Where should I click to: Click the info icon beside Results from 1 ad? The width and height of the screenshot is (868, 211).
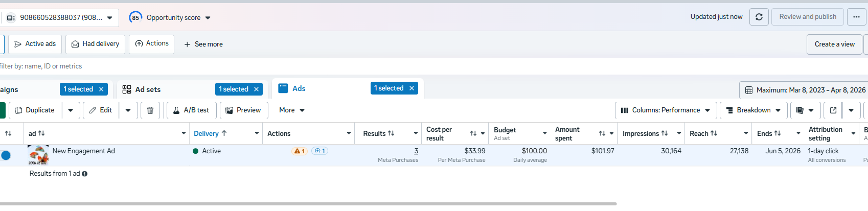click(85, 174)
